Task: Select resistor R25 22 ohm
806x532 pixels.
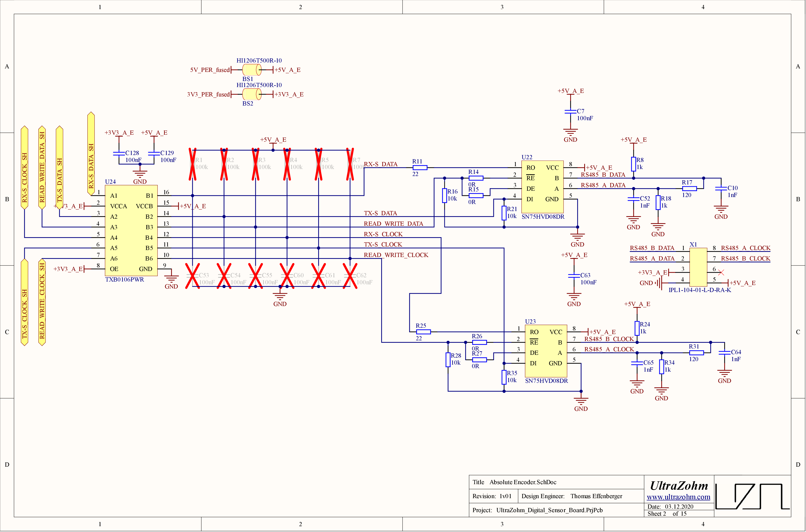Action: pos(423,332)
